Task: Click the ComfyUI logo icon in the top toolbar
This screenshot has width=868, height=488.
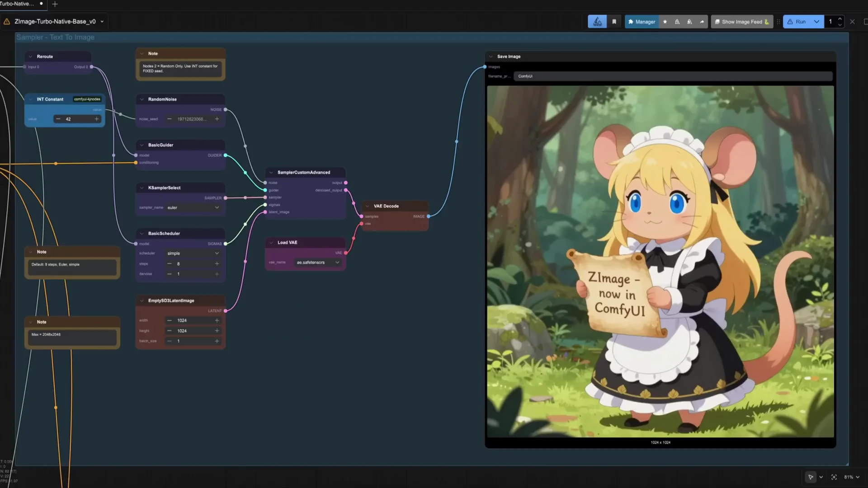Action: point(597,21)
